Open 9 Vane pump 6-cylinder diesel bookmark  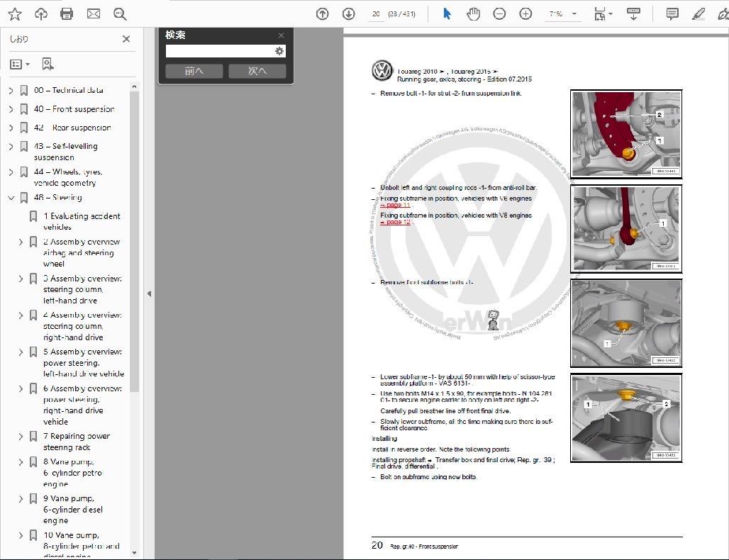[x=73, y=510]
